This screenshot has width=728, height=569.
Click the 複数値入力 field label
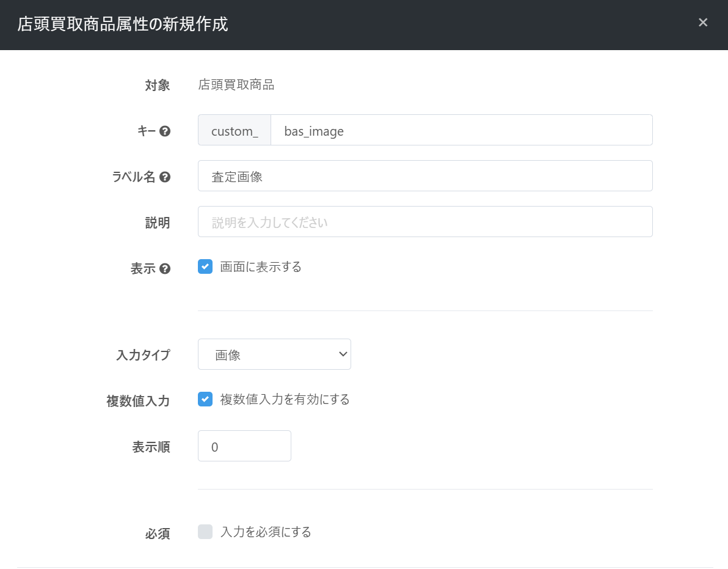138,401
